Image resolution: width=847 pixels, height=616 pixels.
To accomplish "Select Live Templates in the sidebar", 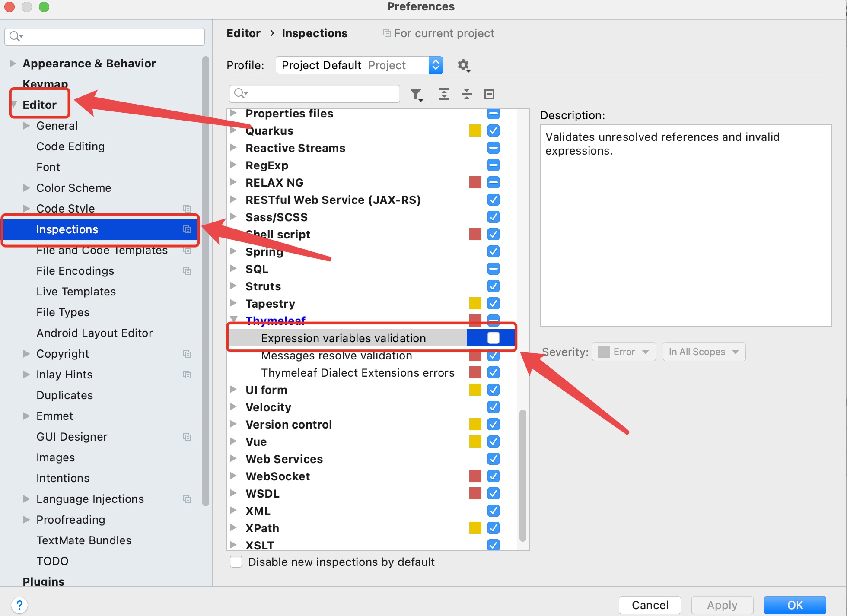I will point(76,292).
